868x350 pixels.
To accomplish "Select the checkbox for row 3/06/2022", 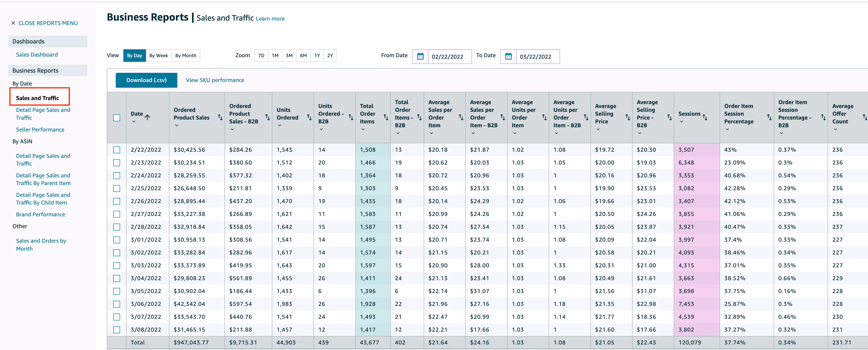I will click(117, 304).
